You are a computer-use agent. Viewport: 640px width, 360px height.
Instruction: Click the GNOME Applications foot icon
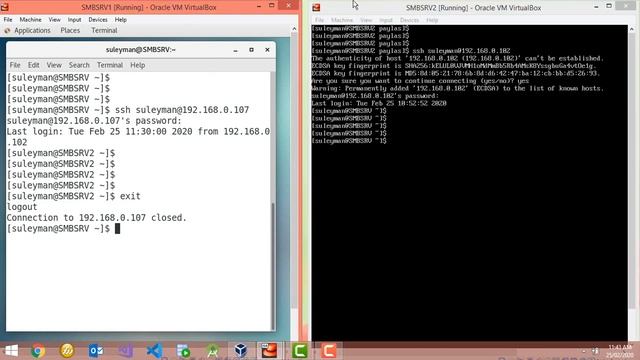[x=7, y=31]
